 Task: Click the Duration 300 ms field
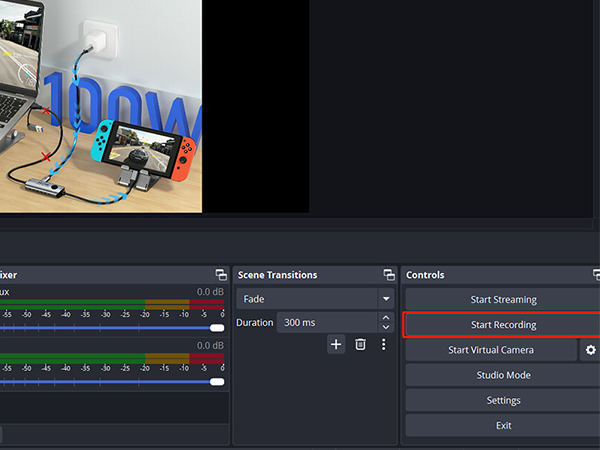(325, 323)
